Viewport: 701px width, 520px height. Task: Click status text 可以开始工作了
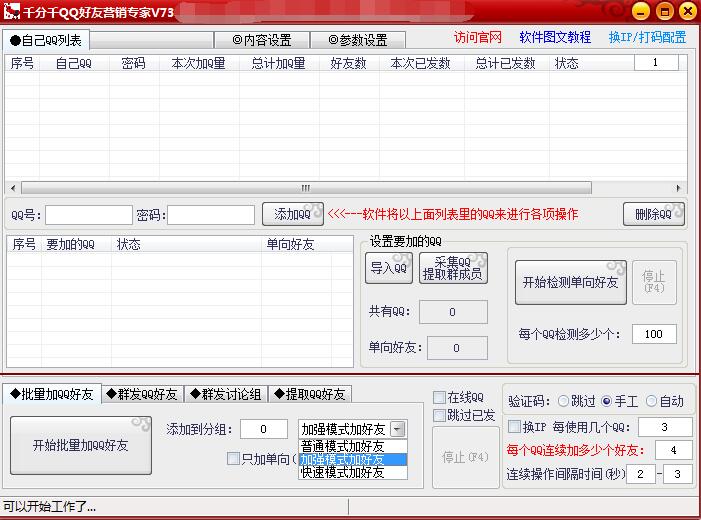49,507
